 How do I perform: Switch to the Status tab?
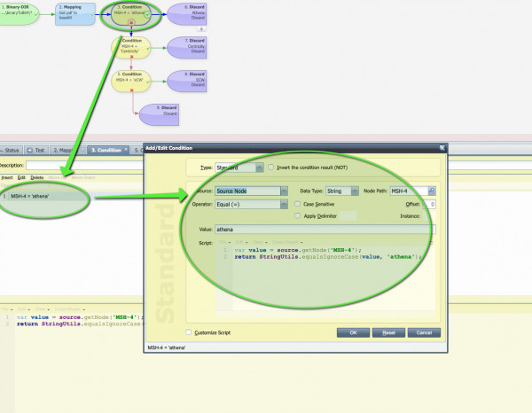[x=12, y=150]
